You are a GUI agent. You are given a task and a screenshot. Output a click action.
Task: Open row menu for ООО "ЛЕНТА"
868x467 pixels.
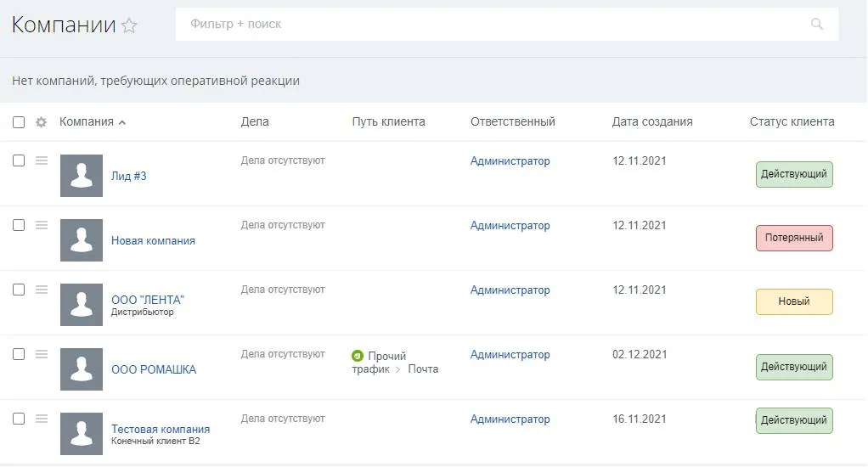coord(42,290)
